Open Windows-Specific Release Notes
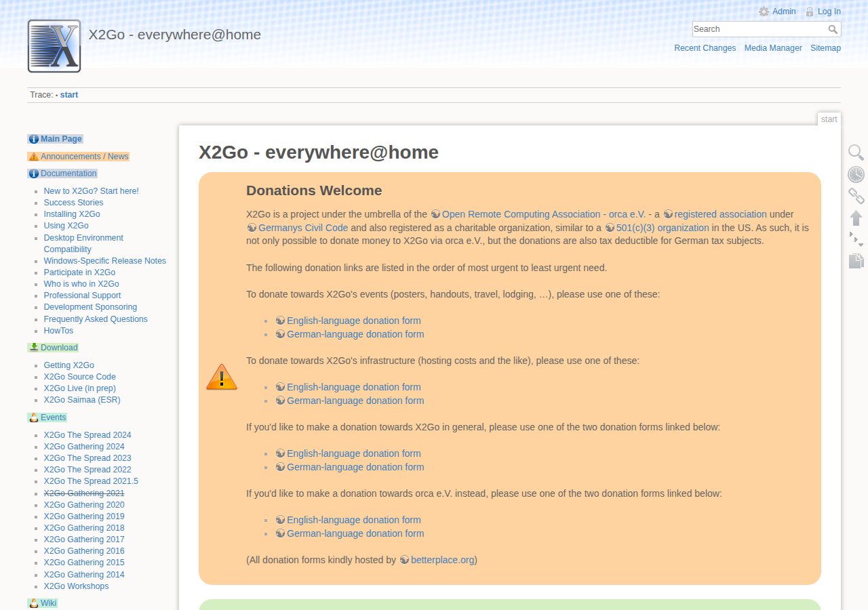 pos(104,261)
